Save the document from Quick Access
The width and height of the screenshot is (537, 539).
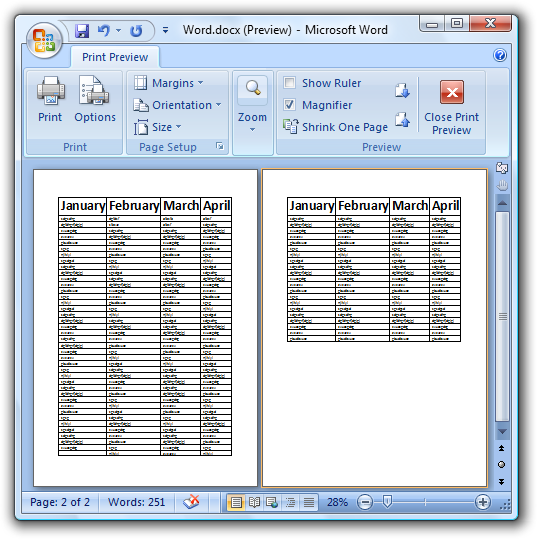click(x=82, y=31)
